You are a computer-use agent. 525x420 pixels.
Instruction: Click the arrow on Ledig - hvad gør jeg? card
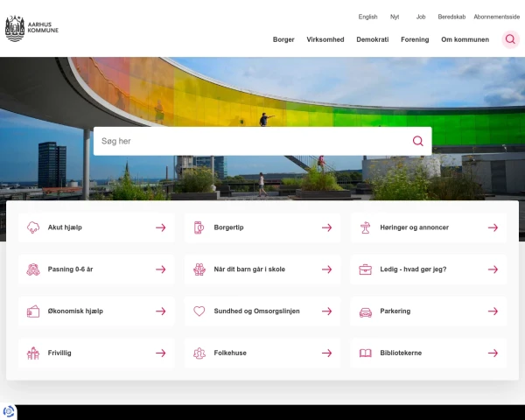493,269
